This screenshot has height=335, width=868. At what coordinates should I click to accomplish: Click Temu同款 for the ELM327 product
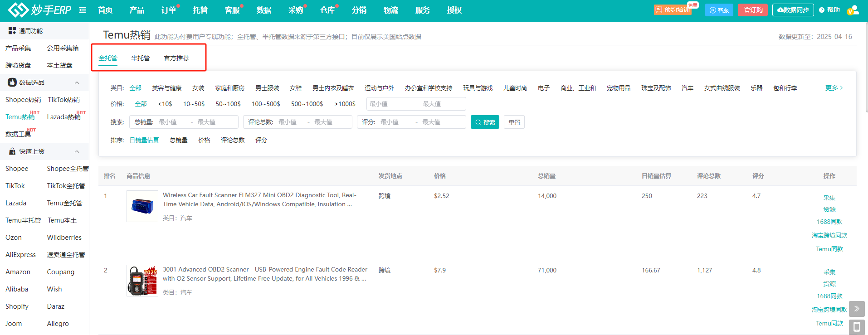[829, 249]
